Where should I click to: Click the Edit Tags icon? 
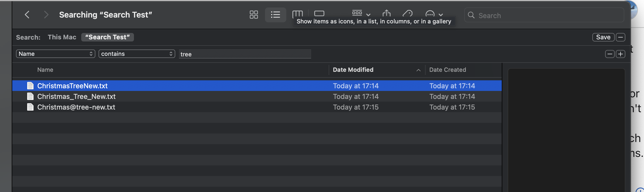tap(407, 13)
